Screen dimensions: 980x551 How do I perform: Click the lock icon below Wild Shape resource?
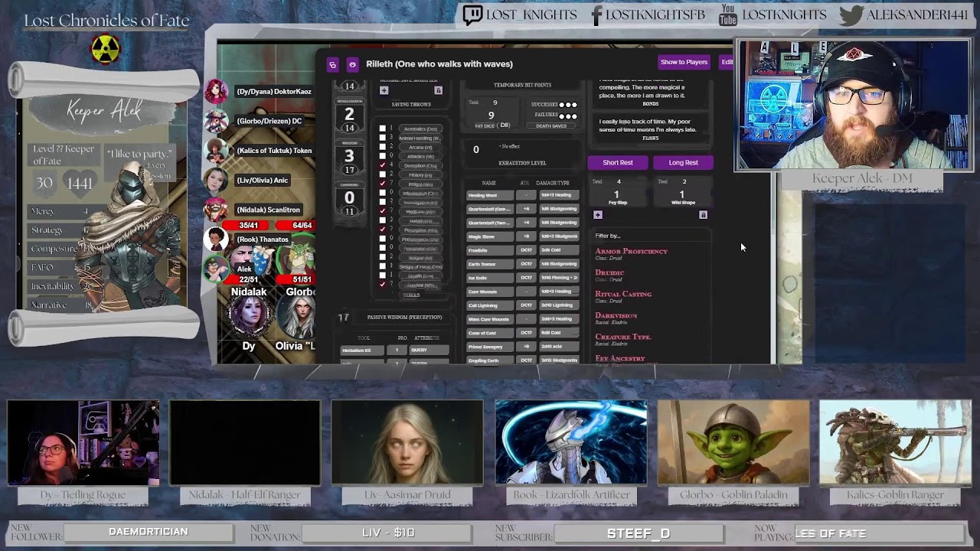(703, 215)
